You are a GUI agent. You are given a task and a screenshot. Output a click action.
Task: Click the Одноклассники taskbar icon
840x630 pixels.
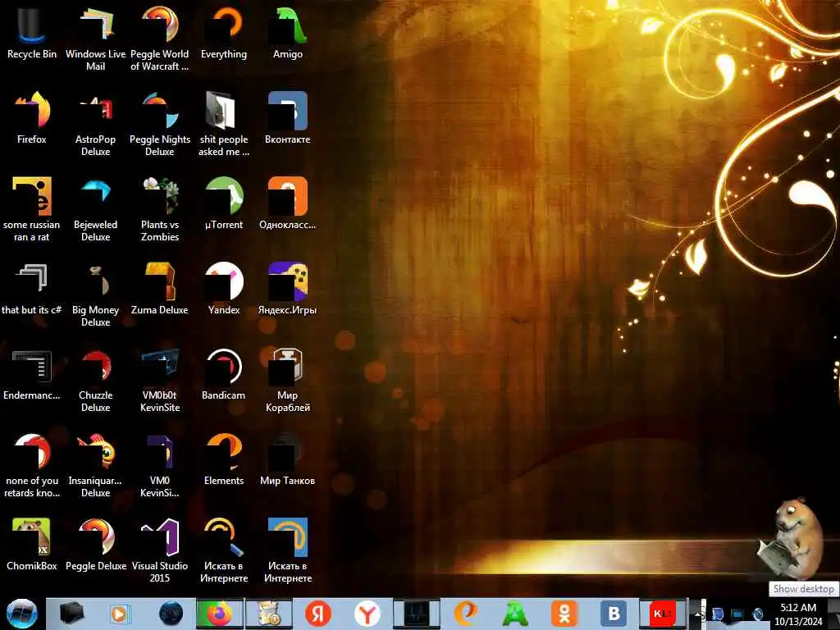pyautogui.click(x=564, y=614)
